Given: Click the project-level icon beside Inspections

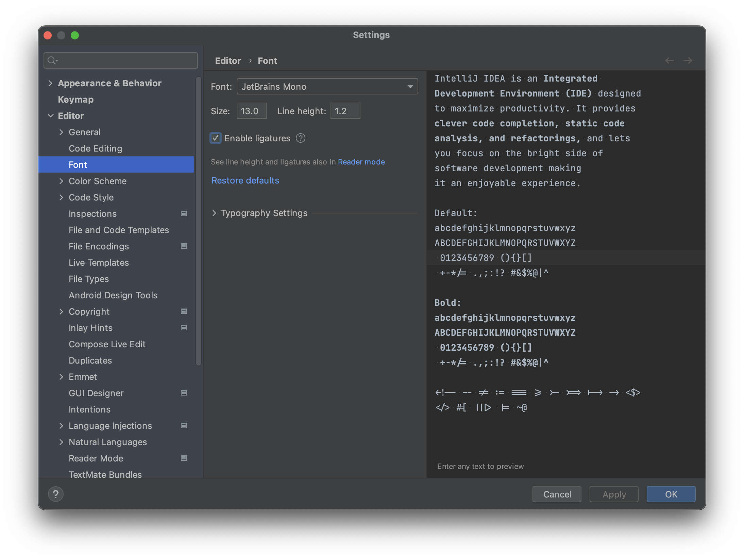Looking at the screenshot, I should (x=184, y=213).
